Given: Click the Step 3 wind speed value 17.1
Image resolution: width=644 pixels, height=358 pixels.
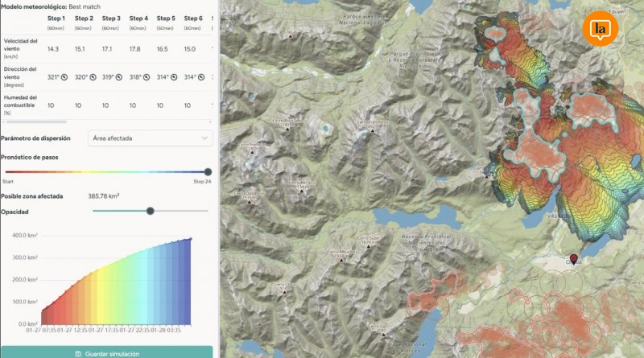Looking at the screenshot, I should click(111, 49).
